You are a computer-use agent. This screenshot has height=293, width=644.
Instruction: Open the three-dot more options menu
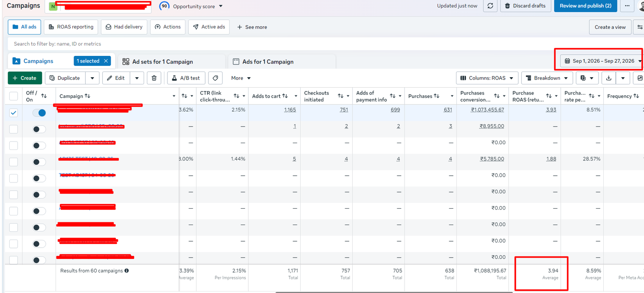point(627,6)
